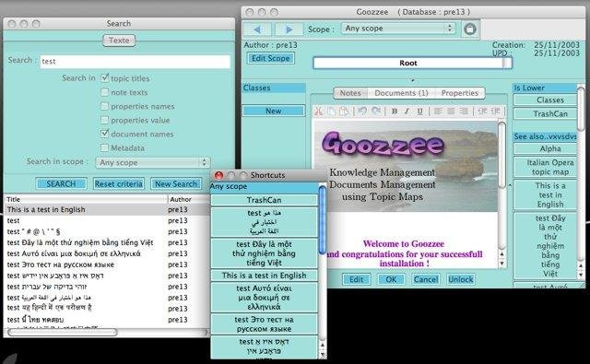Screen dimensions: 590x364
Task: Enable the topic titles checkbox
Action: (104, 77)
